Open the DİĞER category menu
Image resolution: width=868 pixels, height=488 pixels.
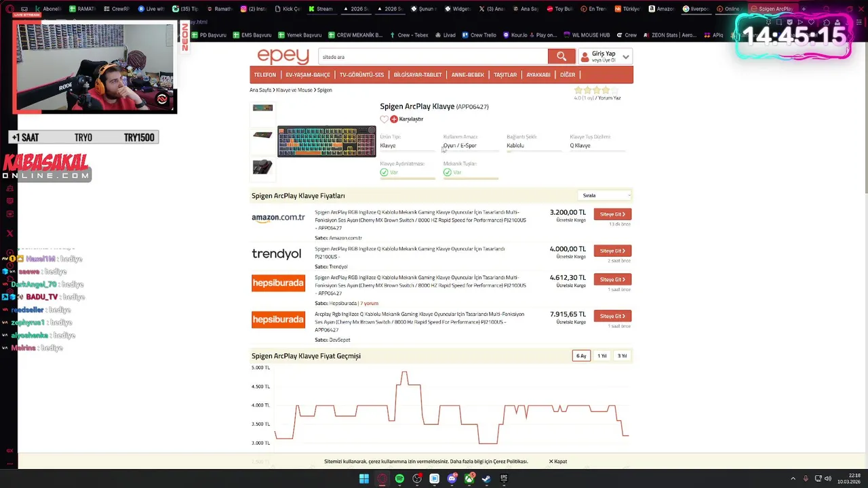point(568,75)
